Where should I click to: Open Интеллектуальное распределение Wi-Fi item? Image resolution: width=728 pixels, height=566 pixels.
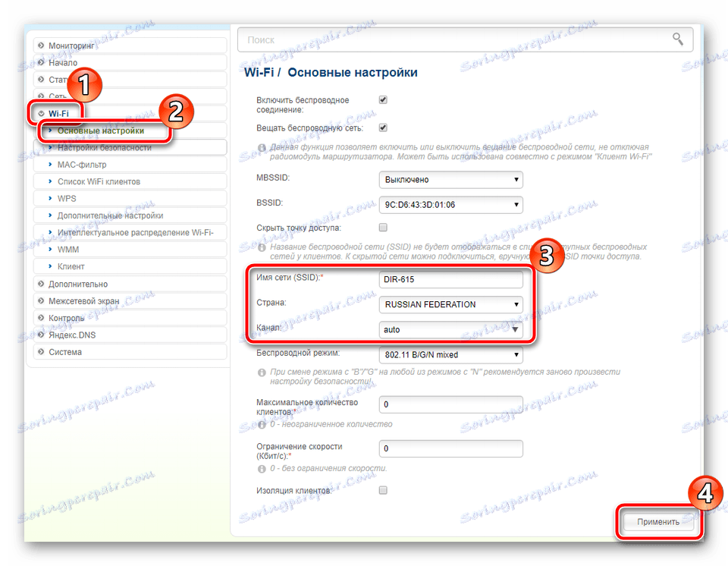pos(130,232)
